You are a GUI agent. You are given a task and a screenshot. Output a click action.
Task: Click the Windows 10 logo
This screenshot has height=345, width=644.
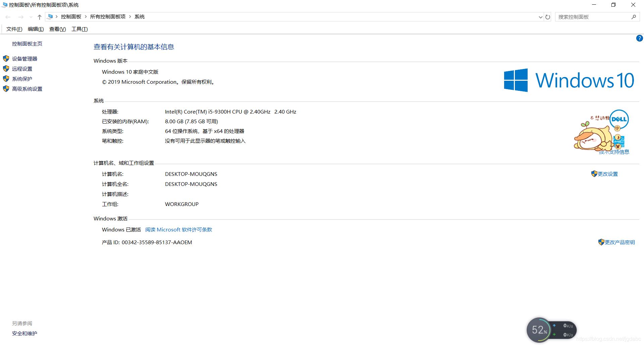coord(569,80)
